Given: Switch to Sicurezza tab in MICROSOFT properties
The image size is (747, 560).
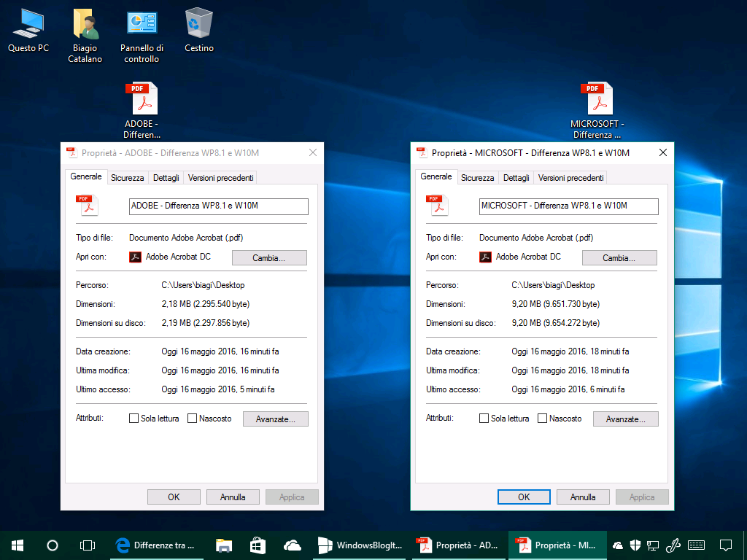Looking at the screenshot, I should pyautogui.click(x=477, y=178).
